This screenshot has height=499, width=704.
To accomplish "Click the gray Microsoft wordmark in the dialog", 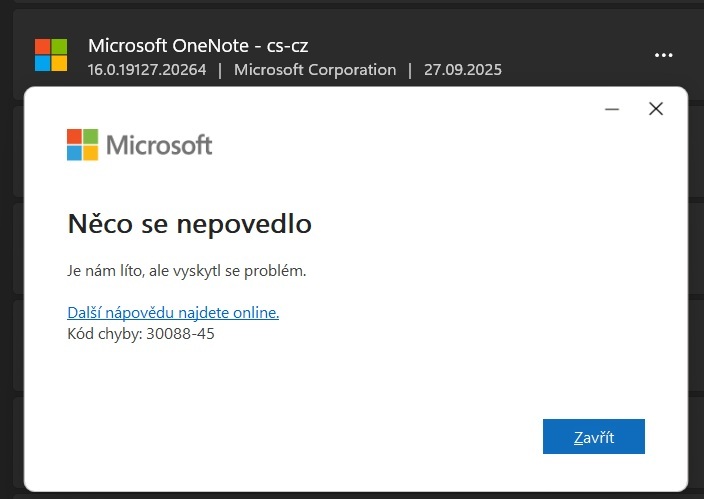I will 159,145.
